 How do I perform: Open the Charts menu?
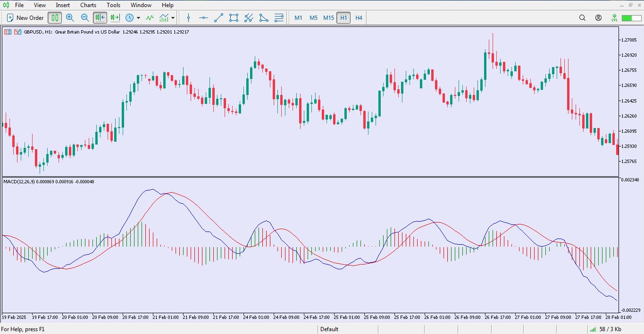(88, 5)
